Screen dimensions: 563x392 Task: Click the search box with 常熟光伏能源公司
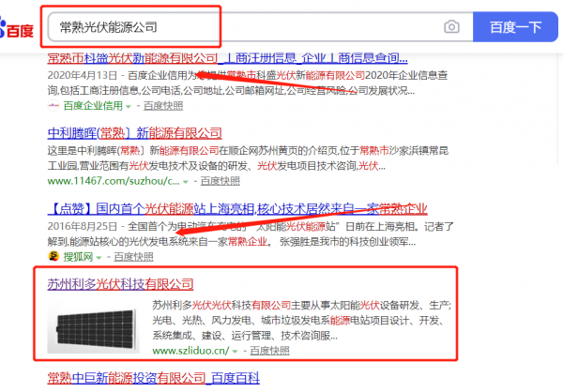244,27
